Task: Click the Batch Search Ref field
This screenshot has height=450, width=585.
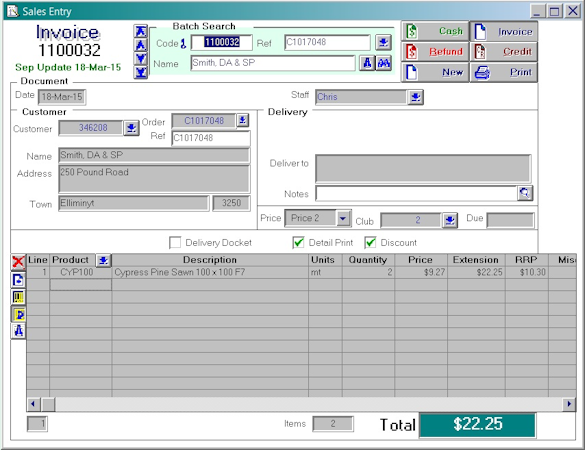Action: click(327, 42)
